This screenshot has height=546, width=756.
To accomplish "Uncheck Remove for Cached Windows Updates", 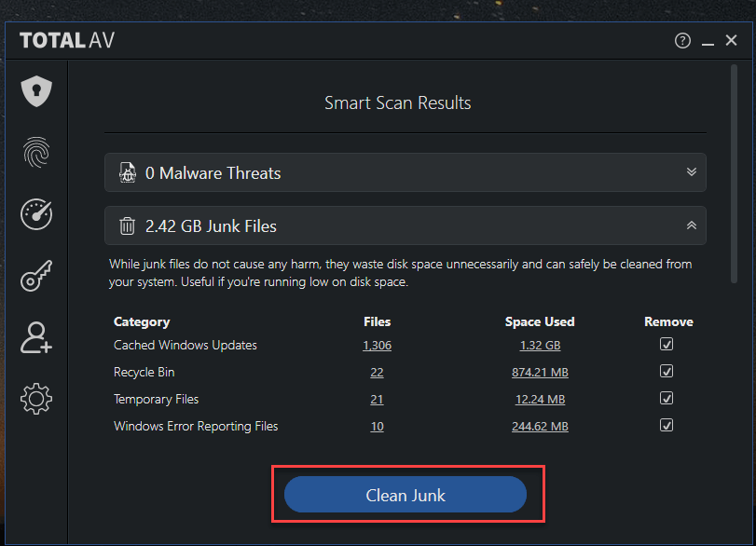I will tap(667, 344).
